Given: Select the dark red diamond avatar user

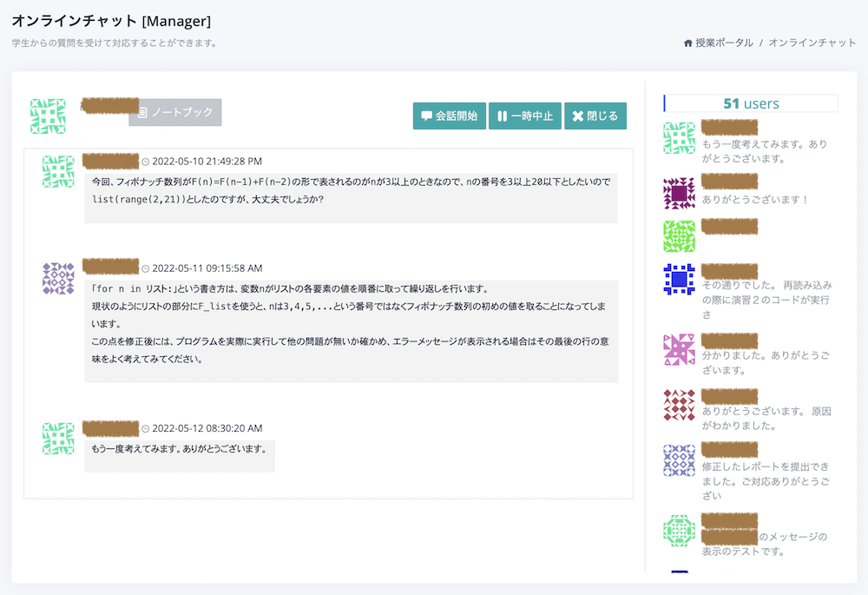Looking at the screenshot, I should pyautogui.click(x=679, y=405).
